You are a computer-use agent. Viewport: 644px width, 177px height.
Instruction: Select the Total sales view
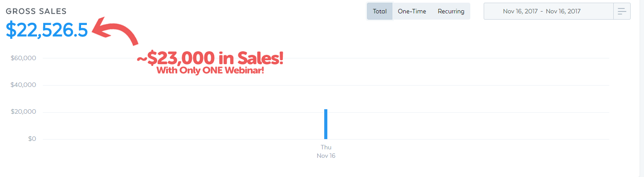[380, 11]
